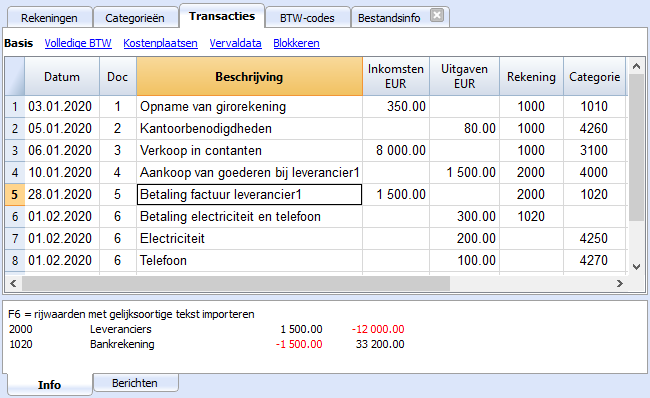Click the Beschrijving column header
The height and width of the screenshot is (398, 650).
click(250, 77)
